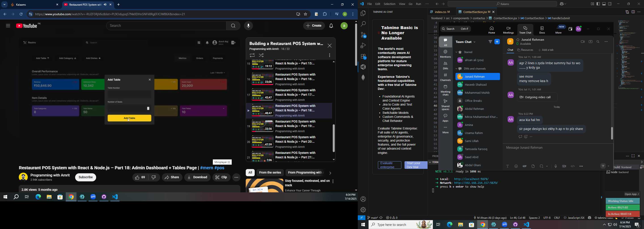Screen dimensions: 644x229
Task: Collapse DMs and channels section
Action: pos(456,69)
